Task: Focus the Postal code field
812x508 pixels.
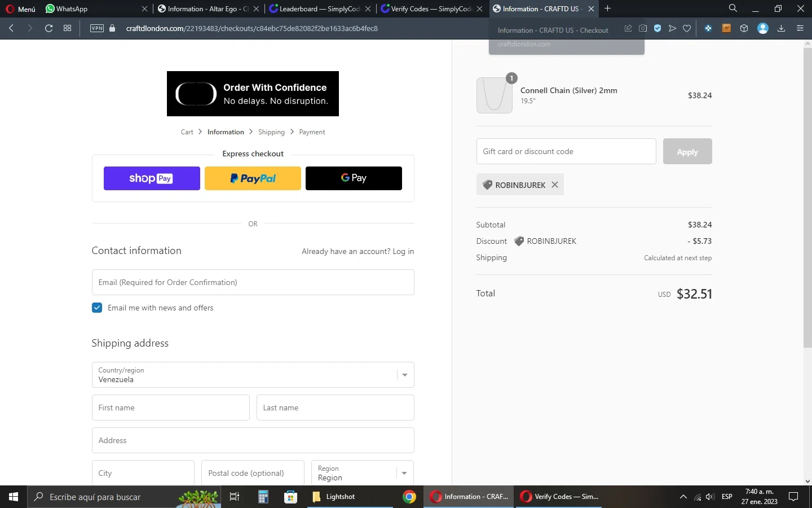Action: click(x=253, y=473)
